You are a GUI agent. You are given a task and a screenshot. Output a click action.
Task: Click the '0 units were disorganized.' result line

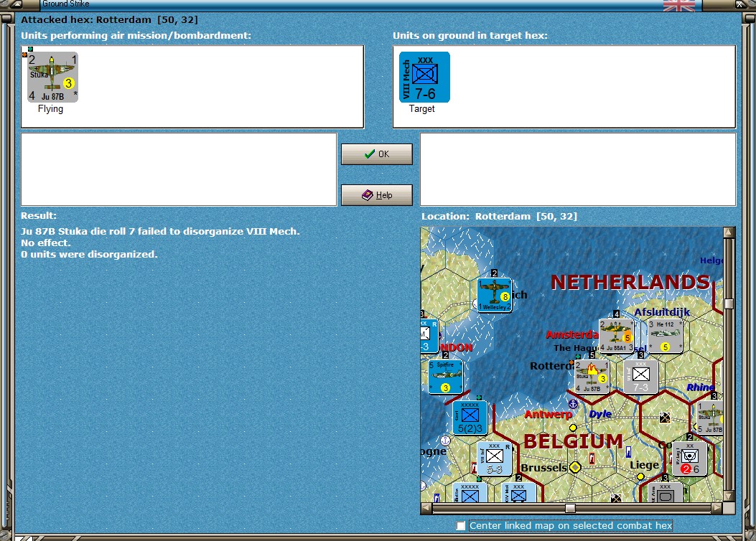coord(89,255)
